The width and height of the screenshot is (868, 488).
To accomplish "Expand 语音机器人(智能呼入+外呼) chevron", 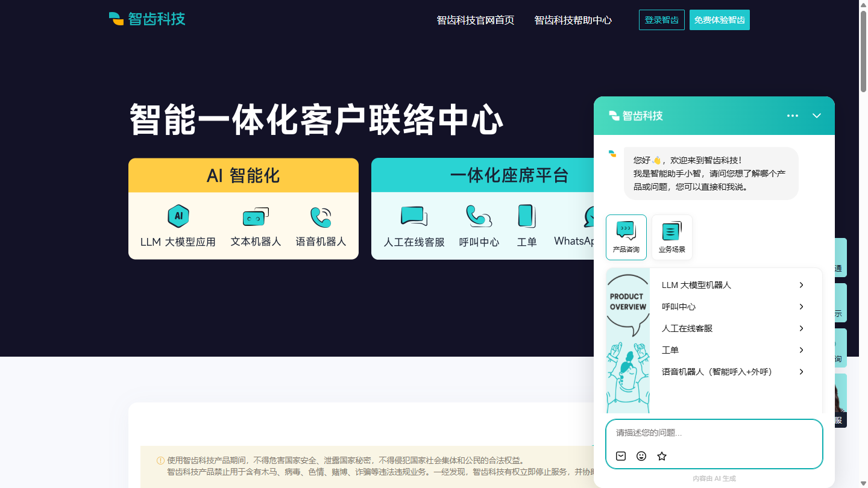I will [x=801, y=372].
